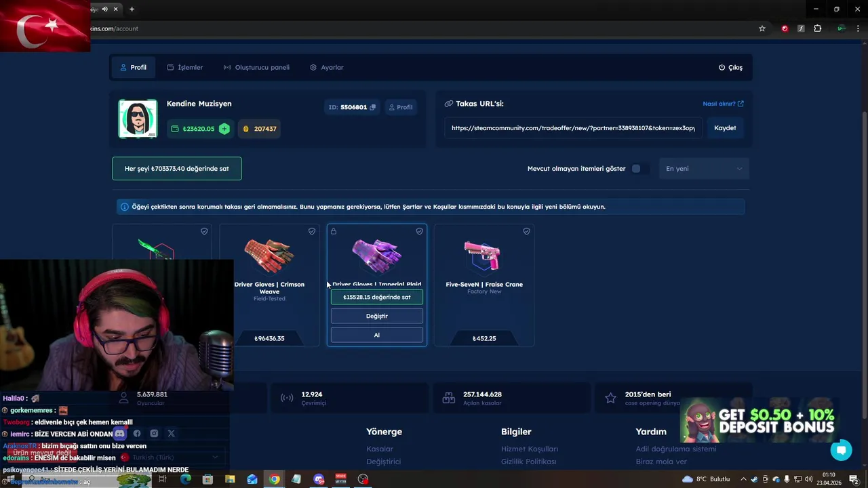Click the deposit bonus banner

coord(758,420)
